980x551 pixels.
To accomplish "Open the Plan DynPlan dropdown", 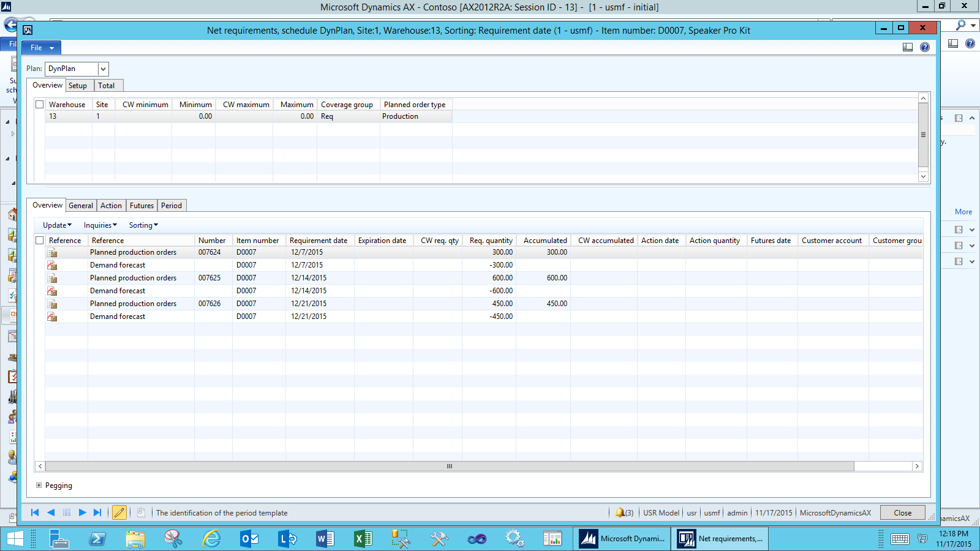I will [103, 69].
